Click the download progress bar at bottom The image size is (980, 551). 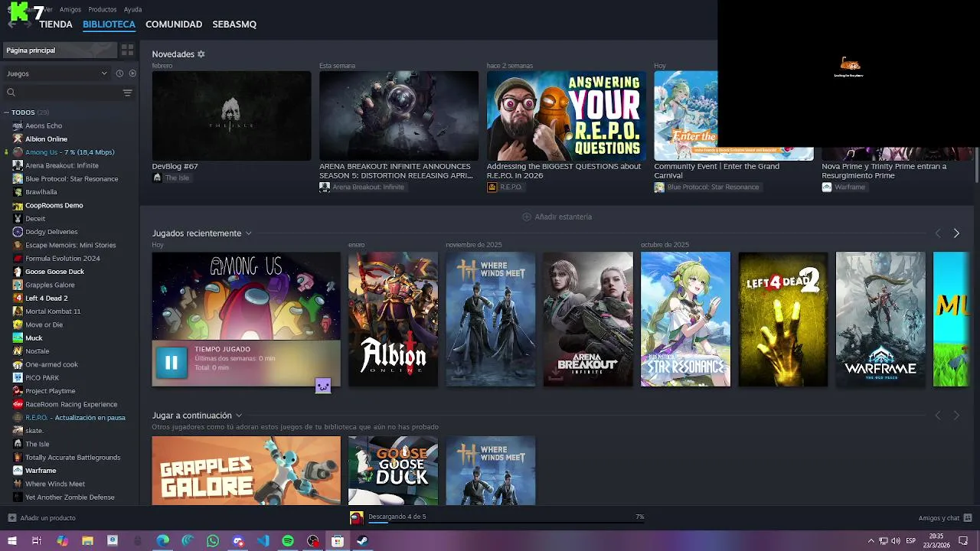pos(505,522)
